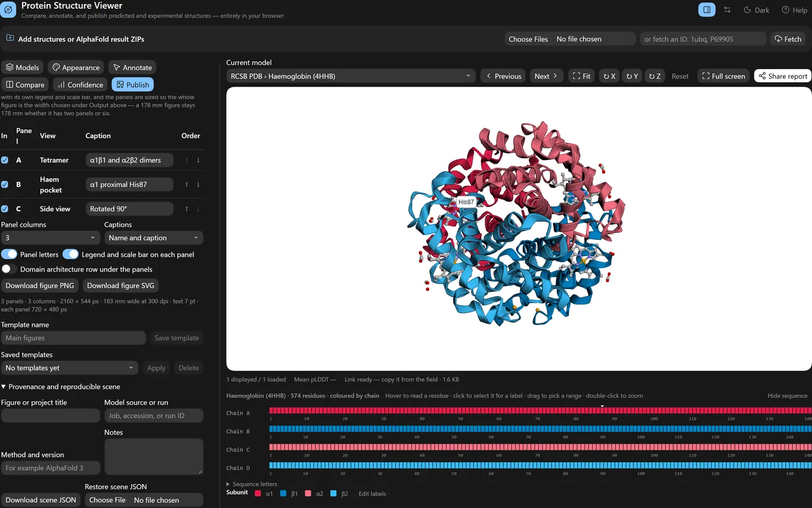Move panel A Tetramer down in order
The width and height of the screenshot is (812, 508).
coord(198,160)
